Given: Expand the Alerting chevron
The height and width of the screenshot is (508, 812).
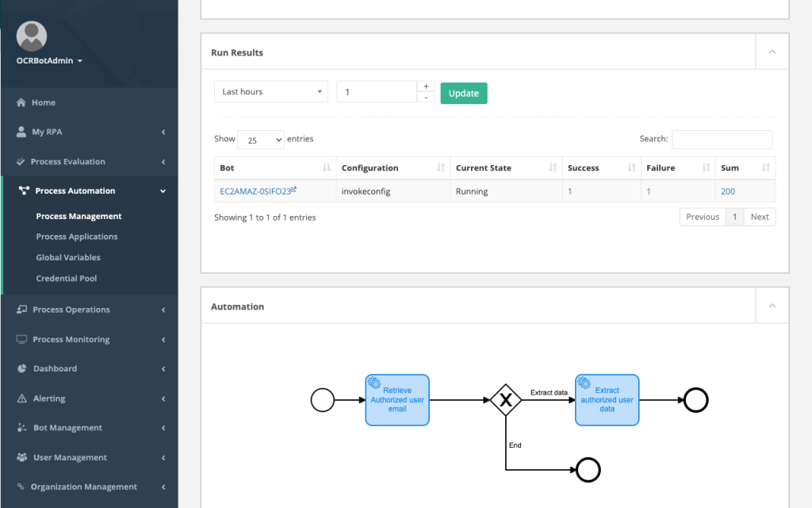Looking at the screenshot, I should (x=163, y=398).
